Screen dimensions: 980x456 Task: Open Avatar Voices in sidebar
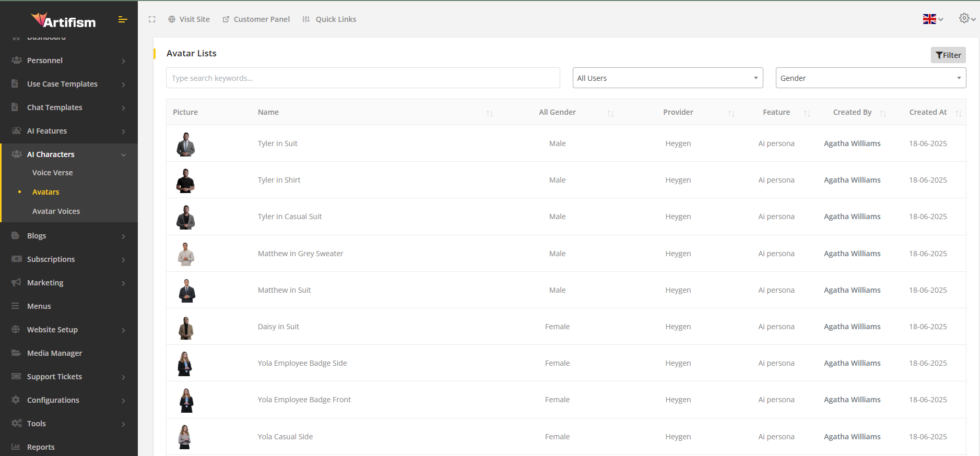56,211
